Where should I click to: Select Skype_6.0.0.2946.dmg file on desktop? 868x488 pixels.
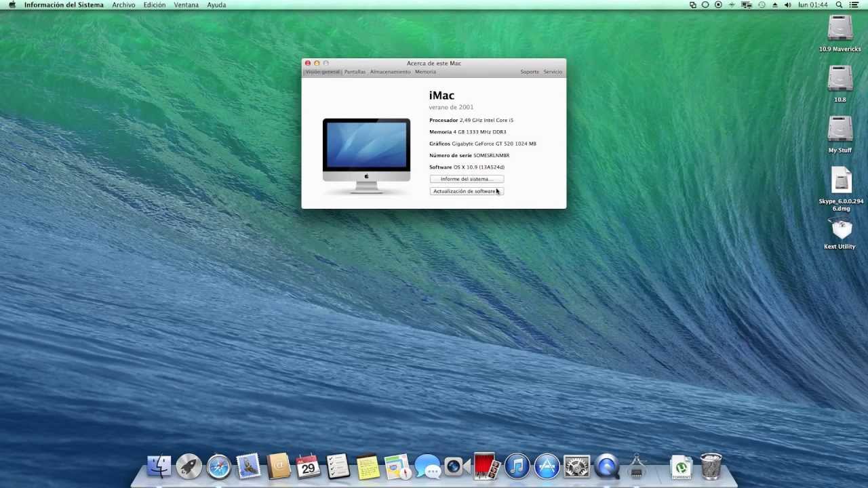pos(841,189)
